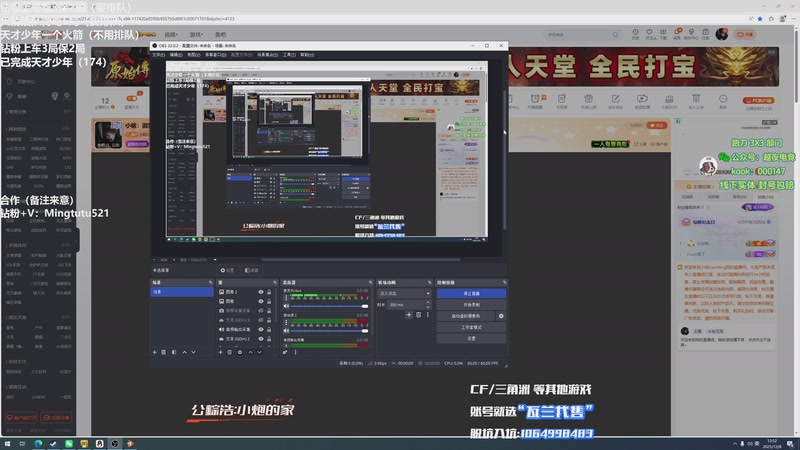Screen dimensions: 800x450
Task: Toggle lock on the 图像 source
Action: click(269, 301)
